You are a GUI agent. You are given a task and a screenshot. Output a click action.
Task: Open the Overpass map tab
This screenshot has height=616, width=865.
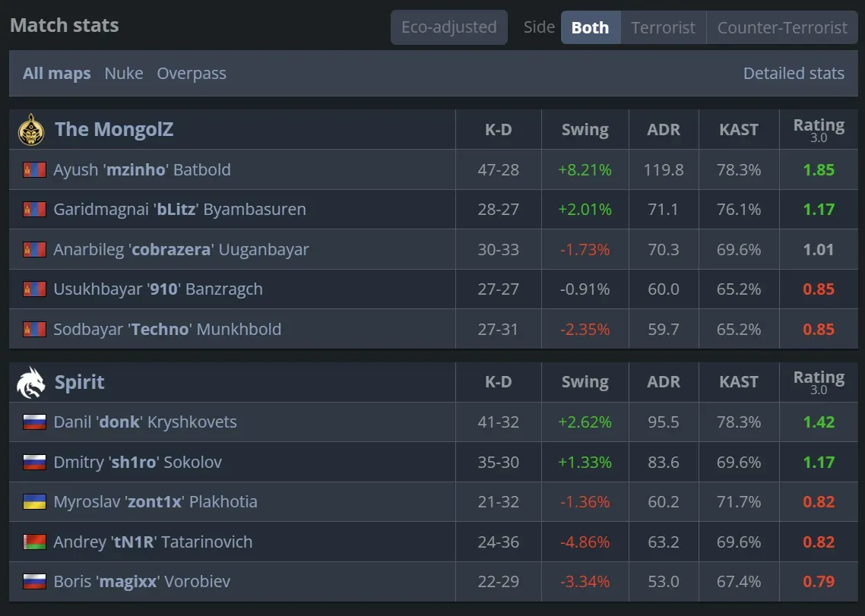(x=192, y=74)
